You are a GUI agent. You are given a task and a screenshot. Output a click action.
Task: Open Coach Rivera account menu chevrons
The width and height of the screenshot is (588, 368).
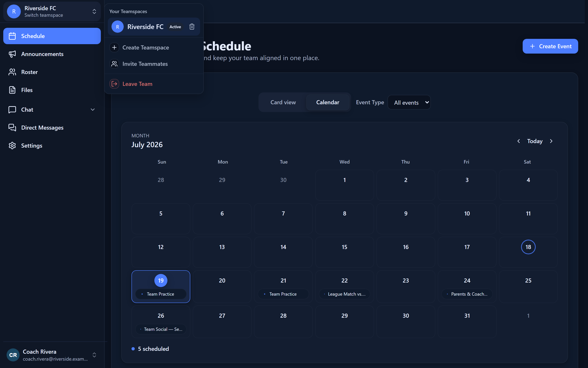coord(94,355)
